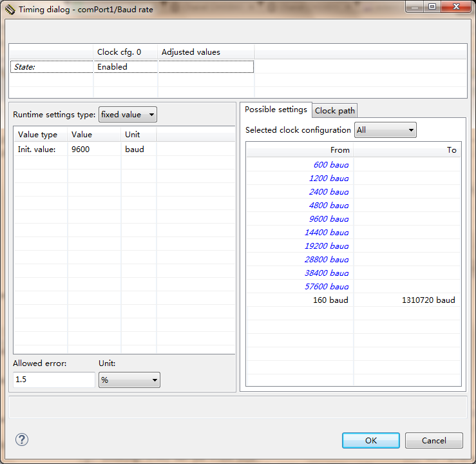The image size is (476, 464).
Task: Click the Value type column header
Action: point(41,135)
